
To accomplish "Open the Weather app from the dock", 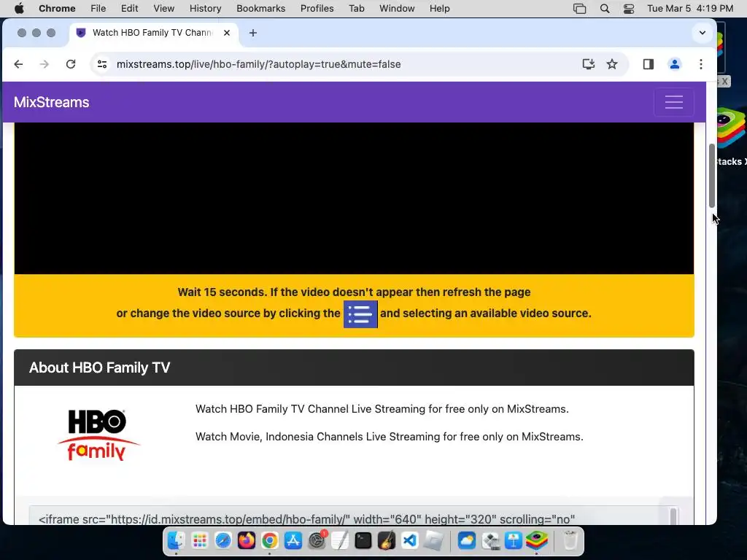I will [x=467, y=540].
